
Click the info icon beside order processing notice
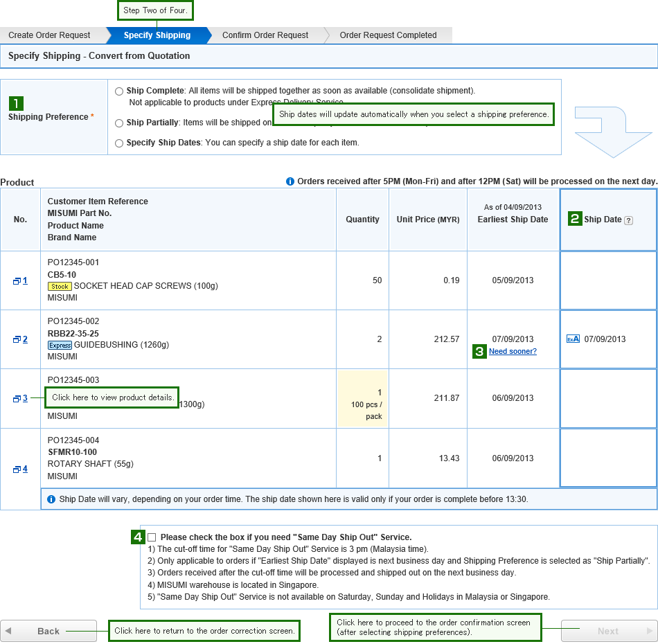[290, 181]
